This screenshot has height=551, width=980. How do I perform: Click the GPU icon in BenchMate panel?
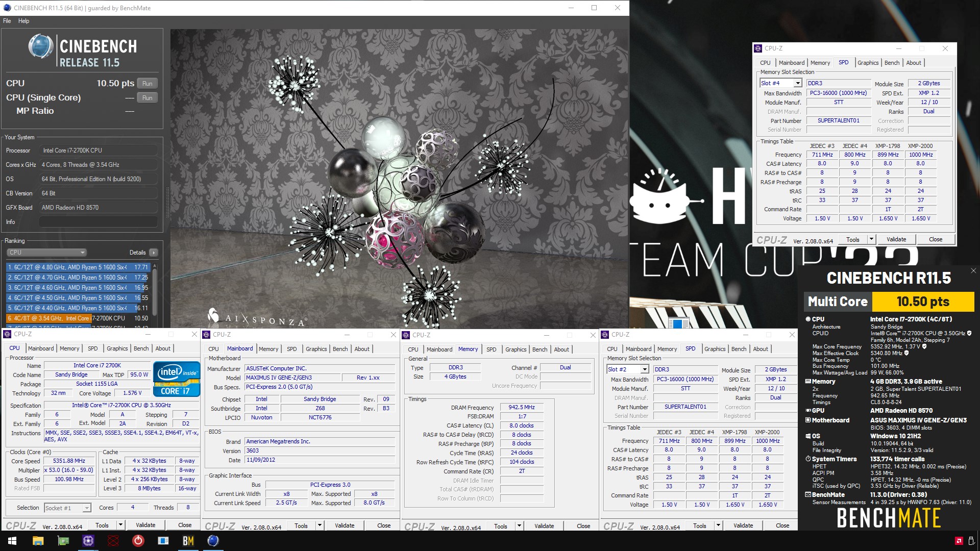tap(808, 410)
